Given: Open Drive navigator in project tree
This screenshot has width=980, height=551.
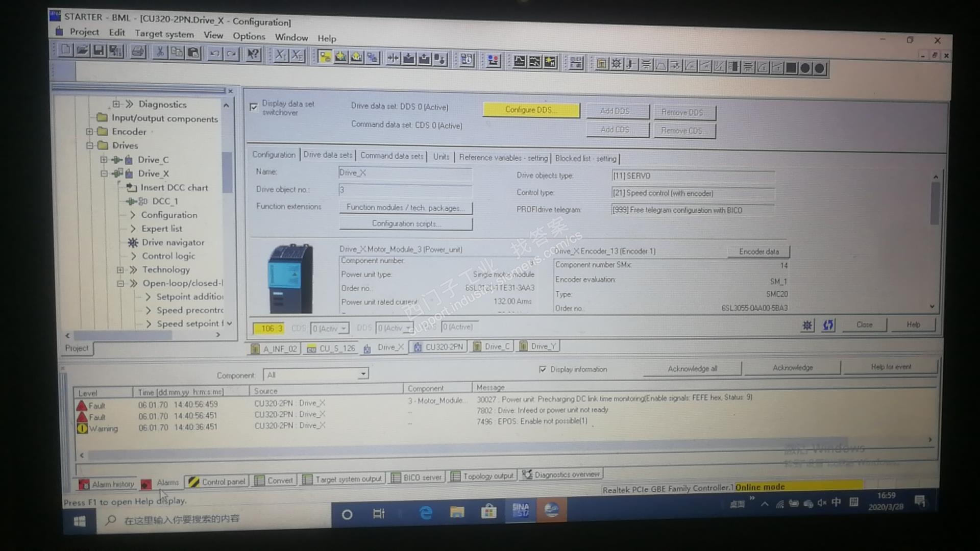Looking at the screenshot, I should click(x=173, y=242).
